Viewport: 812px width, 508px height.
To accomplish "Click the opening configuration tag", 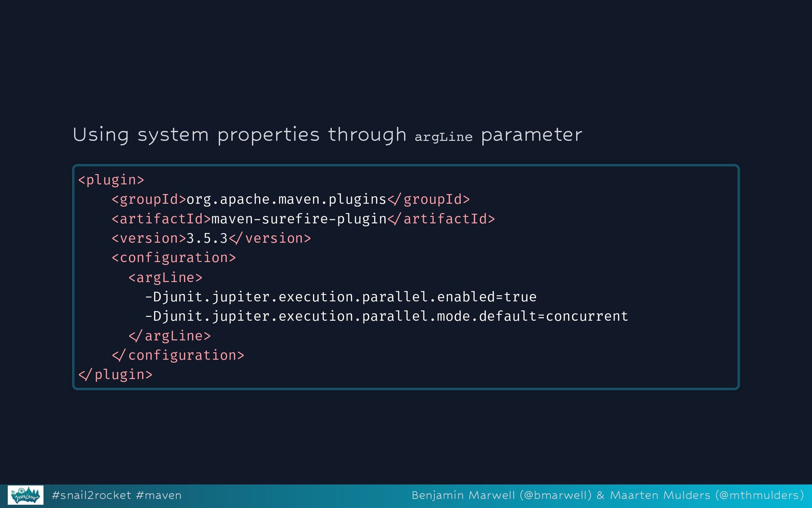I will click(173, 258).
